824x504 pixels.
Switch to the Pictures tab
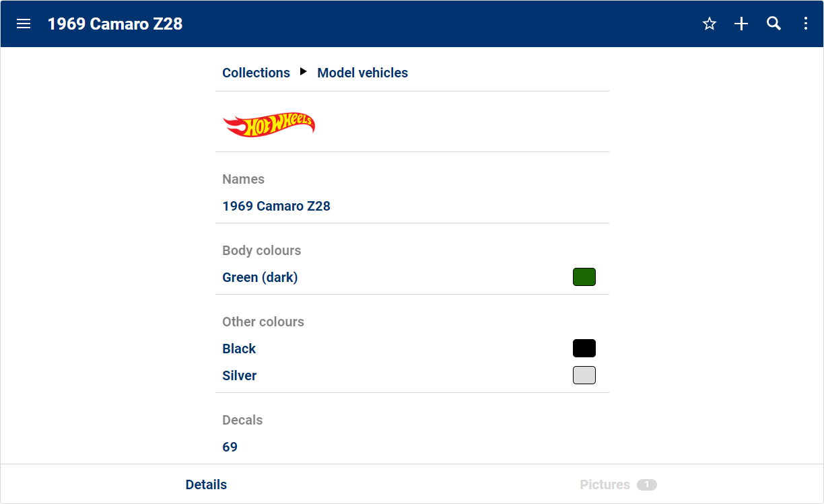tap(605, 484)
